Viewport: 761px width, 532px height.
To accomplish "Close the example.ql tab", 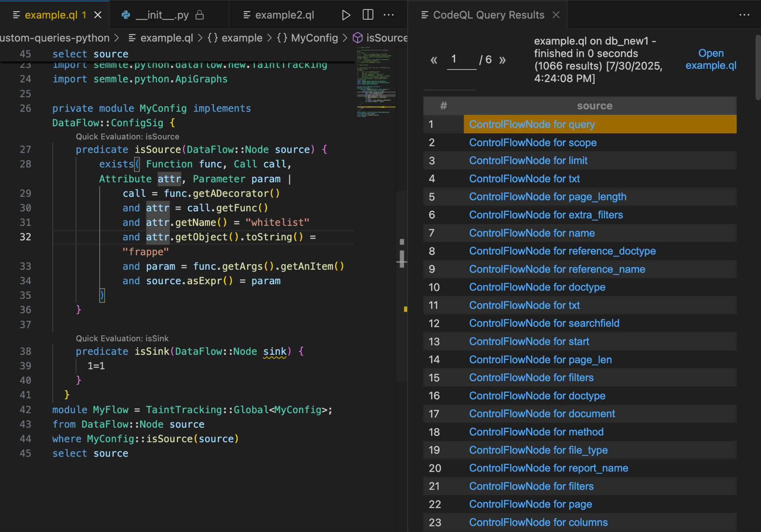I will tap(98, 15).
